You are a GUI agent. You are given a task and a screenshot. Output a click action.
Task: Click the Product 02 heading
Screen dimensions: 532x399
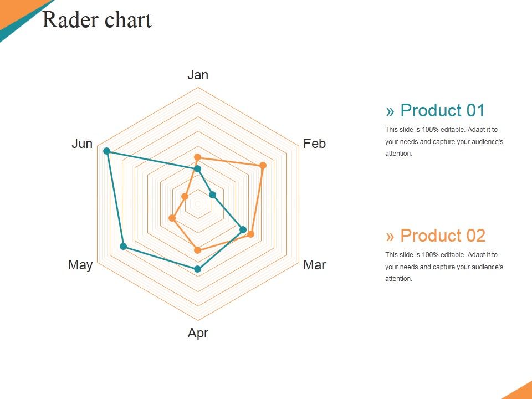pos(436,236)
